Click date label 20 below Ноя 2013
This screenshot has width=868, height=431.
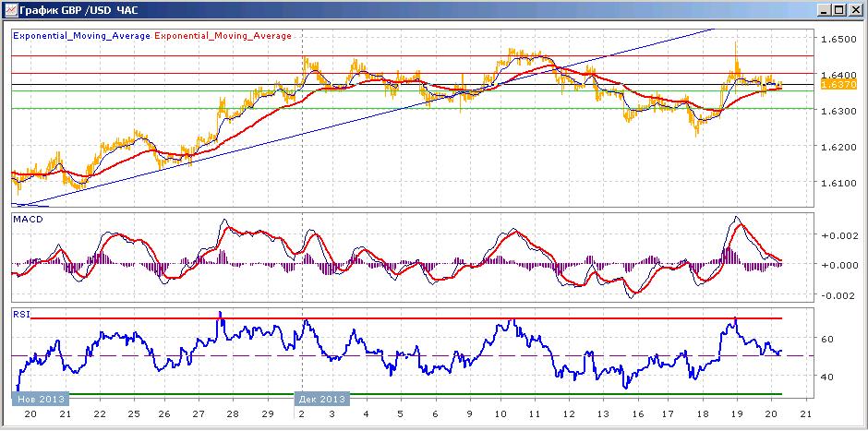[30, 413]
